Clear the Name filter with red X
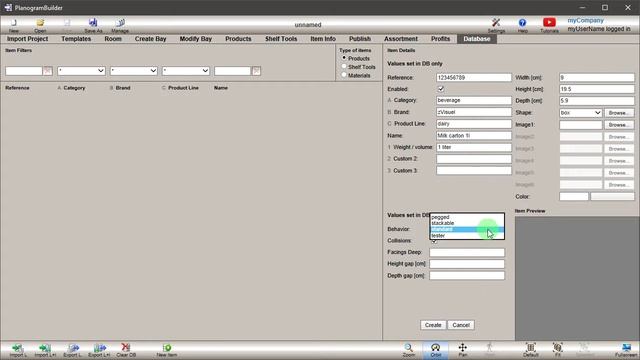 click(x=256, y=71)
